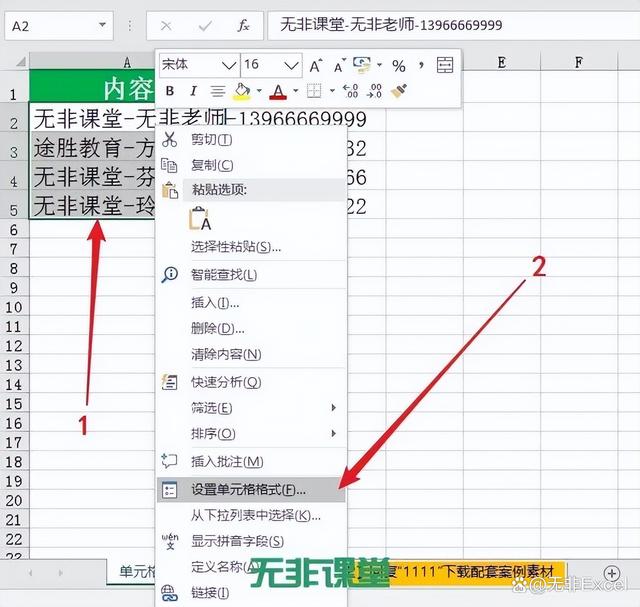Choose 插入批注(M) in the context menu
Screen dimensions: 640x607
(251, 462)
